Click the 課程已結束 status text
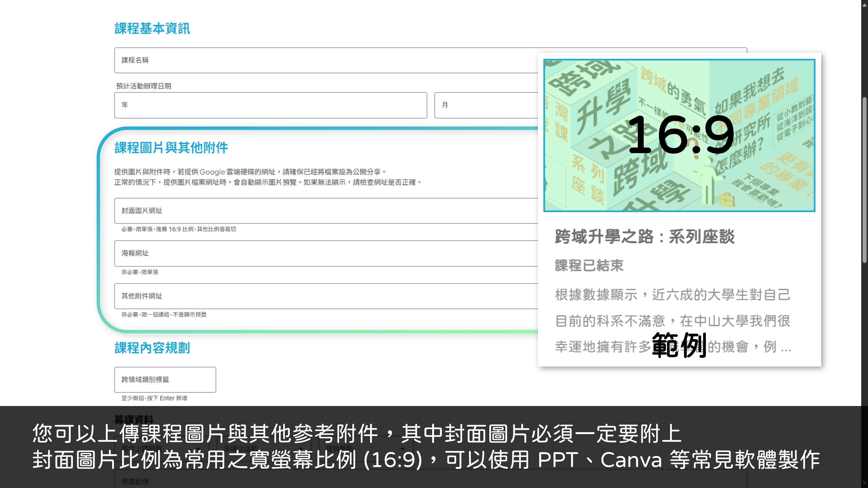 (x=589, y=265)
